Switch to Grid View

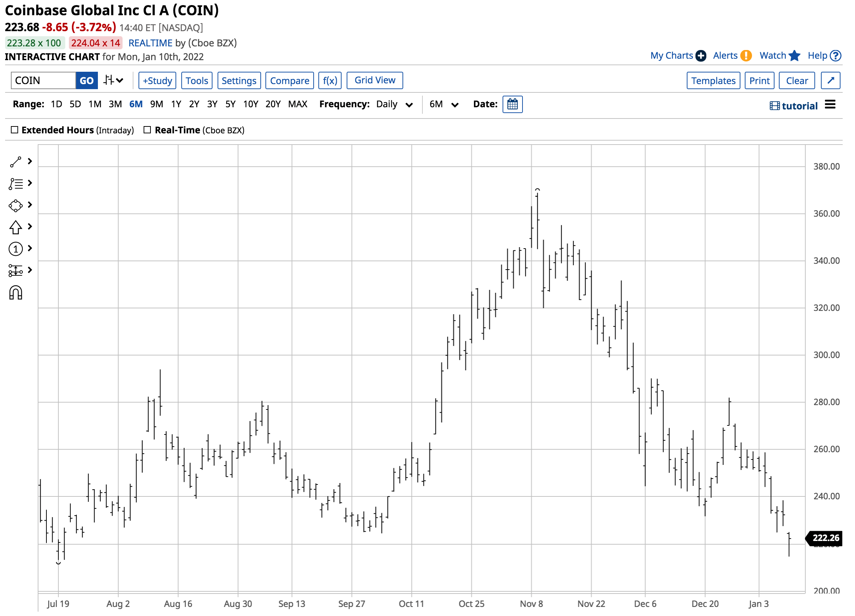375,81
